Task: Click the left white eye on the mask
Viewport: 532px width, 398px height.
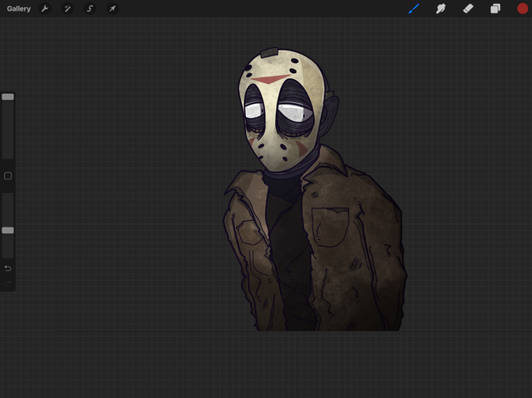Action: 254,111
